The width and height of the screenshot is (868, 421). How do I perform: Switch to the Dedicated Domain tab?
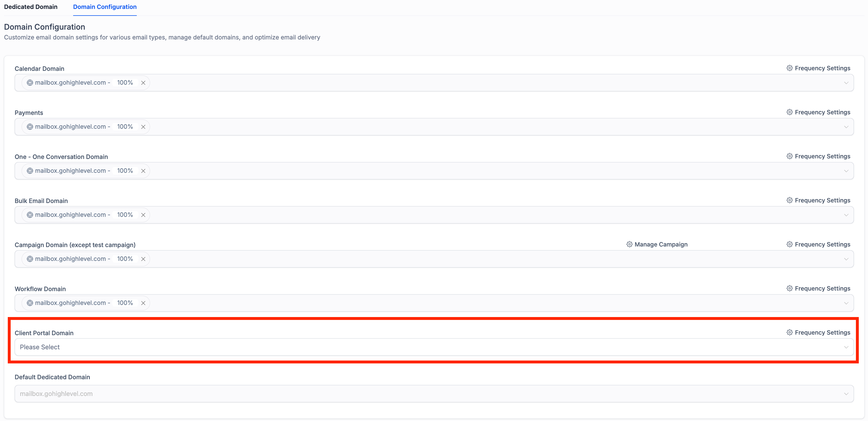[x=31, y=7]
